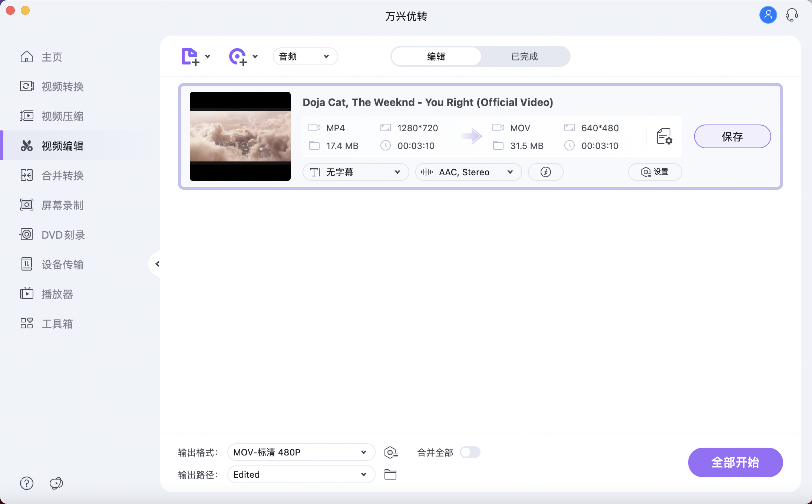This screenshot has width=812, height=504.
Task: Open help question mark icon
Action: tap(27, 483)
